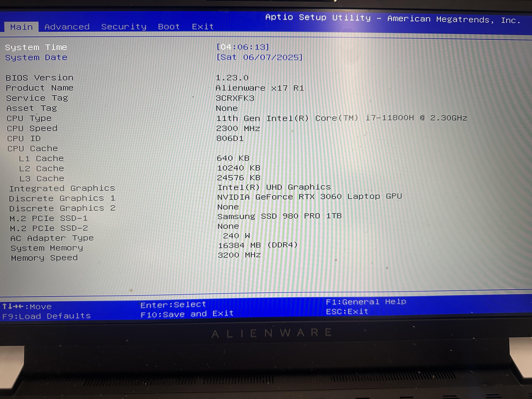The image size is (532, 399).
Task: Click the CPU Speed label
Action: click(x=32, y=128)
